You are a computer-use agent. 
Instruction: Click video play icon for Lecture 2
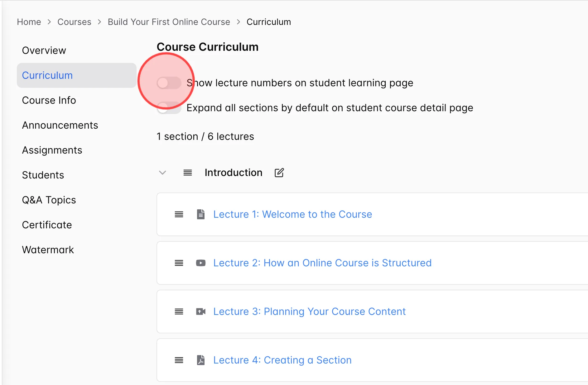201,263
